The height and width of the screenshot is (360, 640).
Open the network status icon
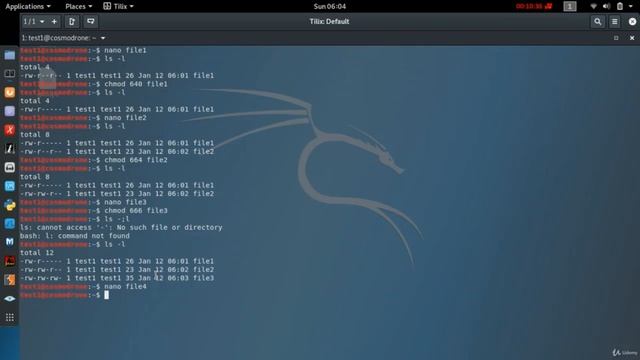pyautogui.click(x=593, y=6)
